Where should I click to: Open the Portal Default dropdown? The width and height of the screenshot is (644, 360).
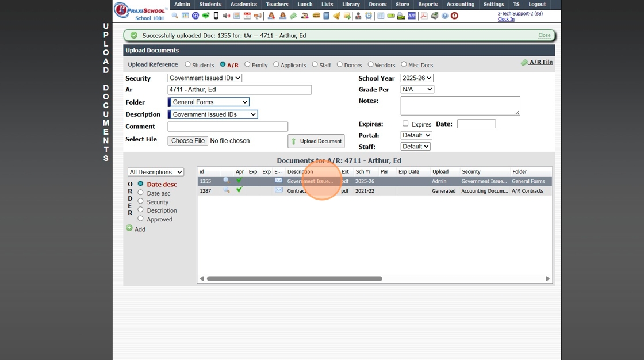point(416,135)
